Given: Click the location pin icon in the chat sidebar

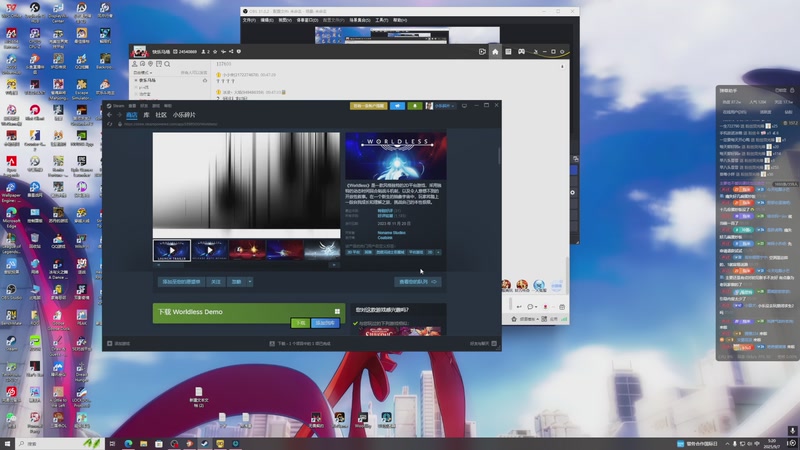Looking at the screenshot, I should click(x=151, y=64).
